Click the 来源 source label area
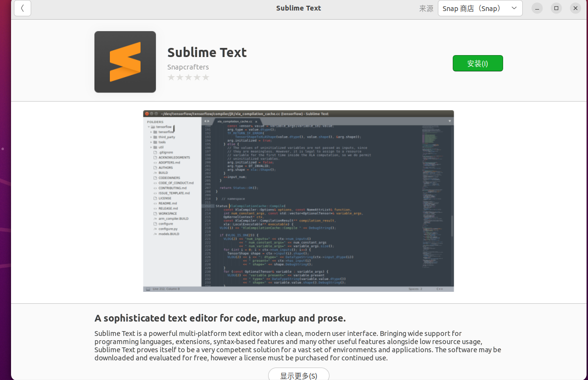588x380 pixels. click(x=426, y=8)
